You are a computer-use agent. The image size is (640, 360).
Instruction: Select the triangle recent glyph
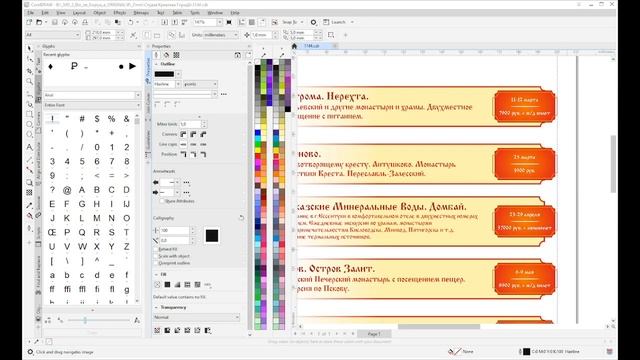(133, 66)
